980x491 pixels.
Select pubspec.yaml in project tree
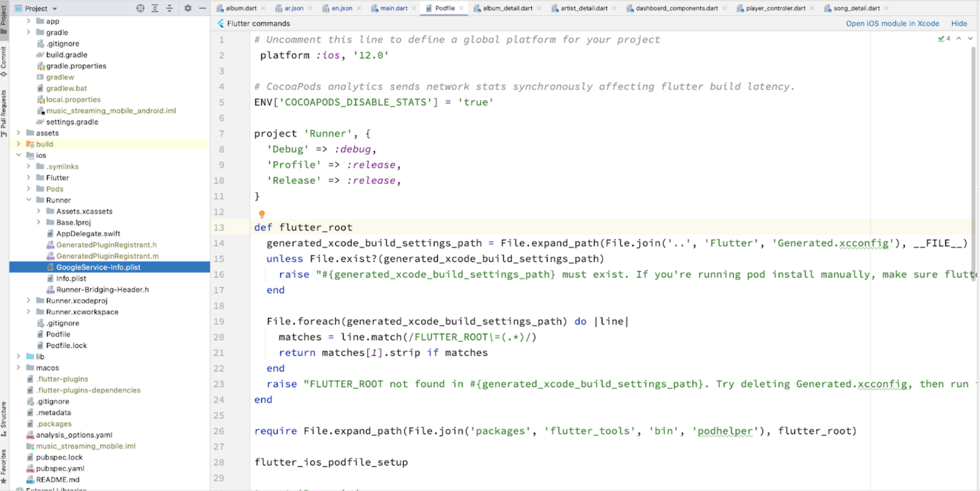pos(60,468)
